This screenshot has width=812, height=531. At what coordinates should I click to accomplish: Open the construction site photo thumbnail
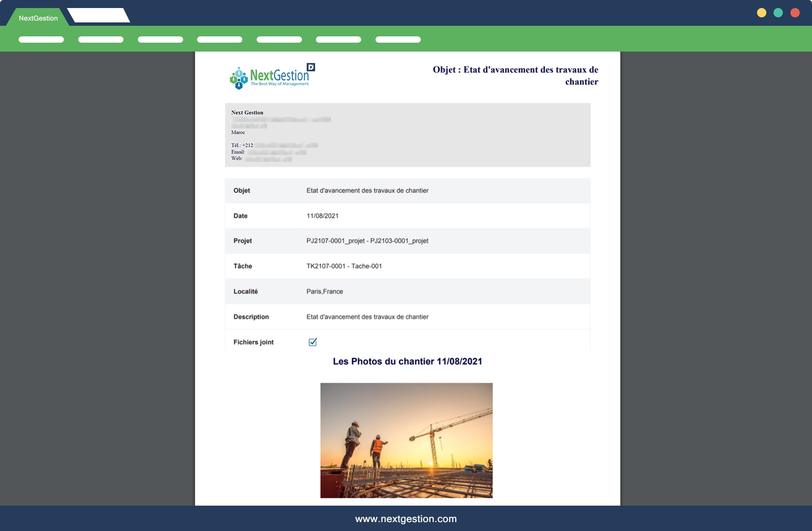coord(406,440)
